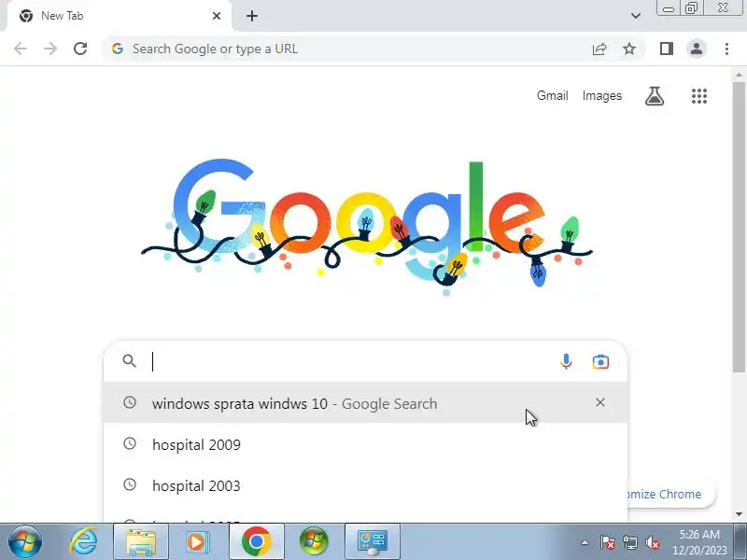
Task: Open a new tab with the plus button
Action: coord(252,16)
